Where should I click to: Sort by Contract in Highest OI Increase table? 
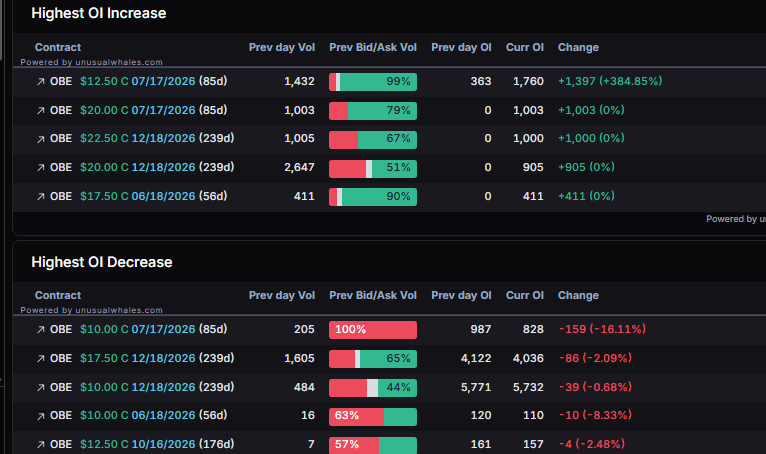58,47
